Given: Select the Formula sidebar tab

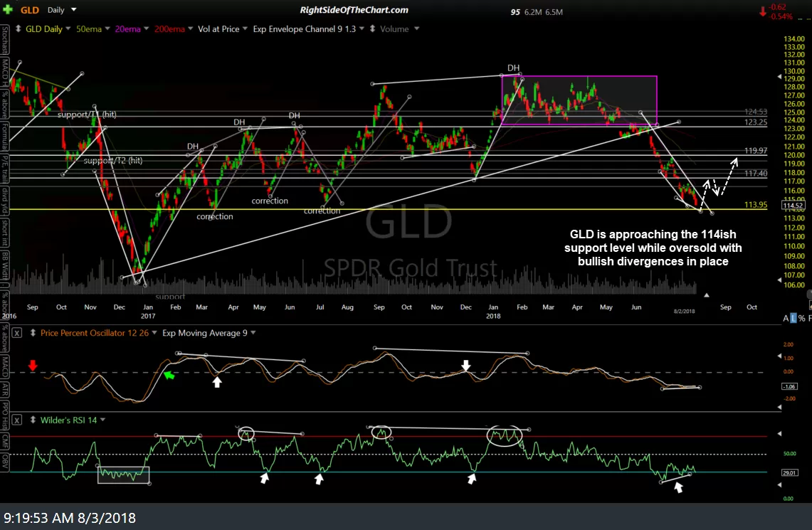Looking at the screenshot, I should 5,137.
